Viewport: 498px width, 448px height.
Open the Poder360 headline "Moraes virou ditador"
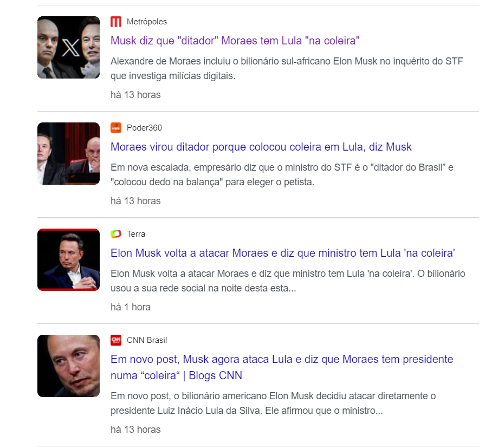[x=261, y=147]
